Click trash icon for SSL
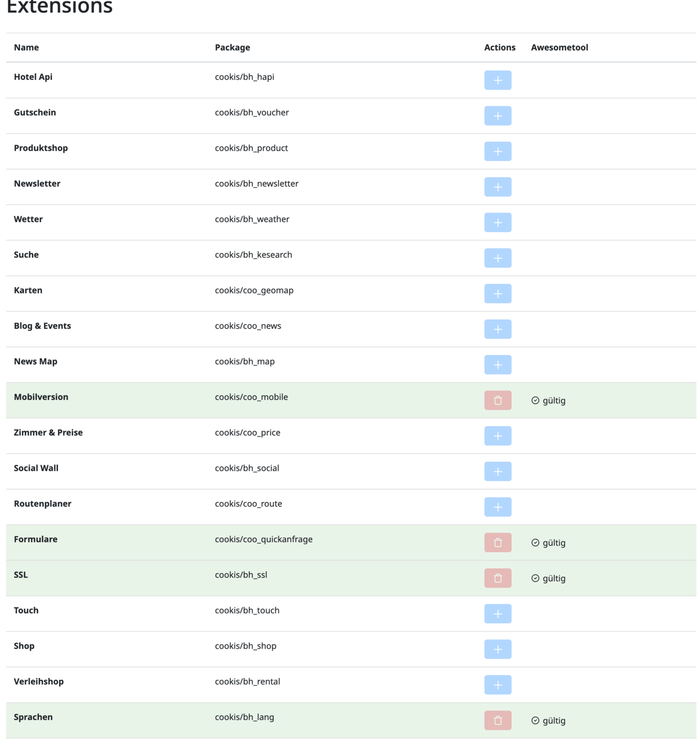Image resolution: width=700 pixels, height=743 pixels. coord(497,578)
